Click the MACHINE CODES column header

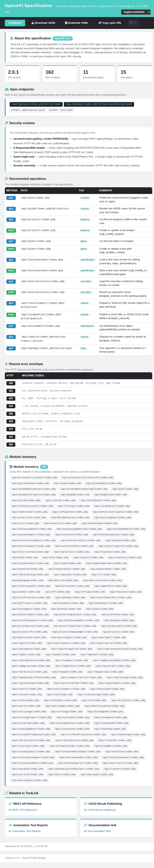click(x=33, y=375)
